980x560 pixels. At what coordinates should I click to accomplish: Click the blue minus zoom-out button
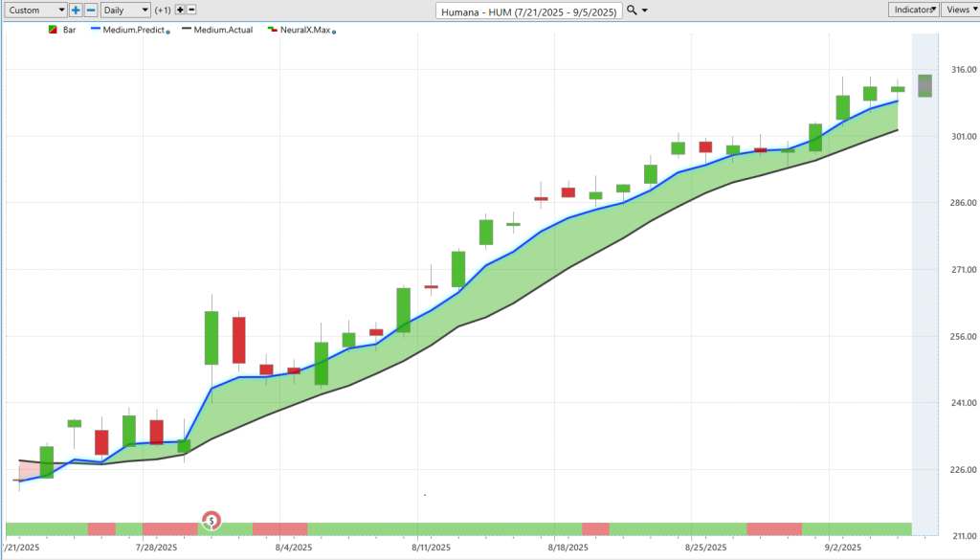click(91, 10)
